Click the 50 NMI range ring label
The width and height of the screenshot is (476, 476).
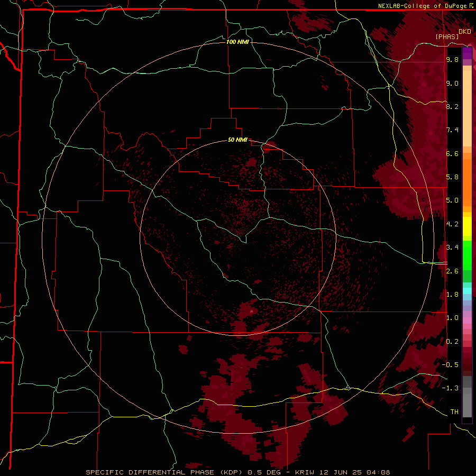click(237, 140)
